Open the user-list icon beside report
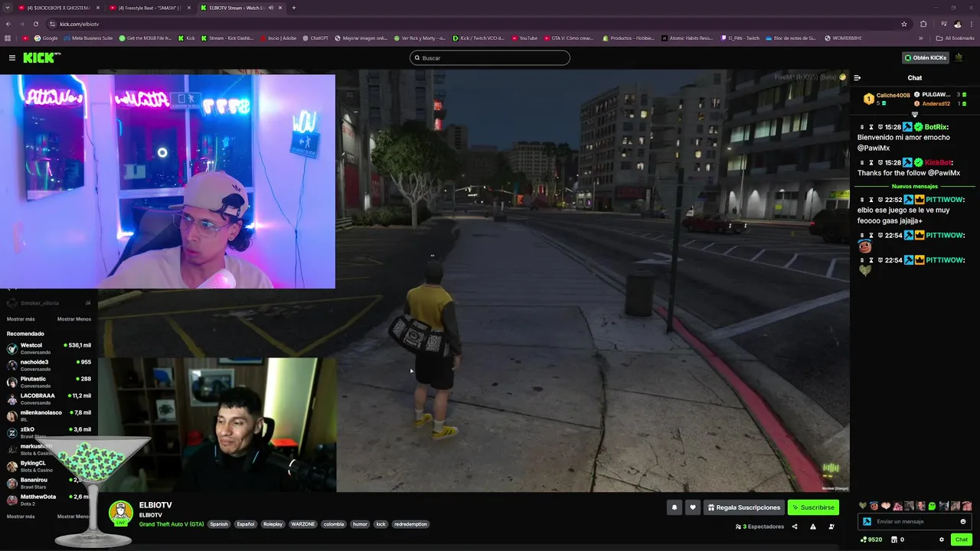Image resolution: width=980 pixels, height=551 pixels. coord(831,527)
